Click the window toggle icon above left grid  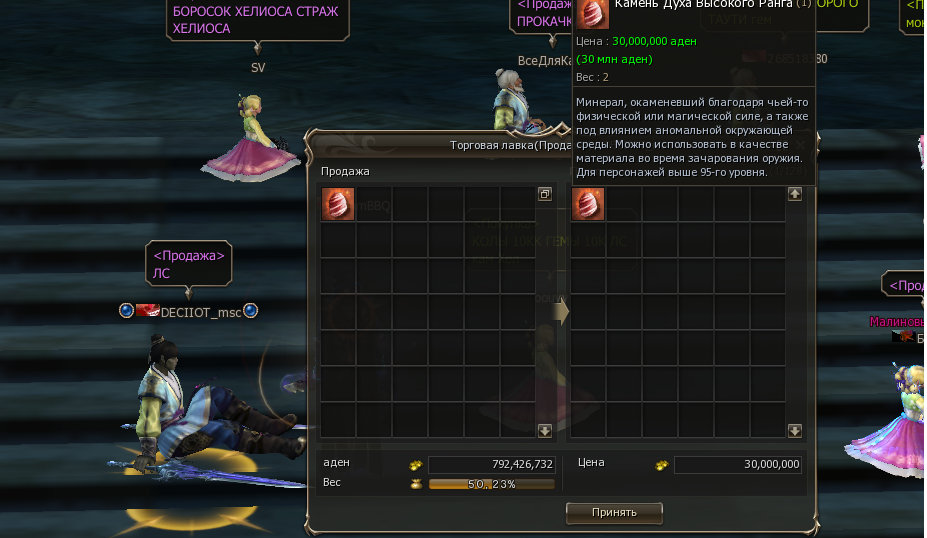[545, 194]
